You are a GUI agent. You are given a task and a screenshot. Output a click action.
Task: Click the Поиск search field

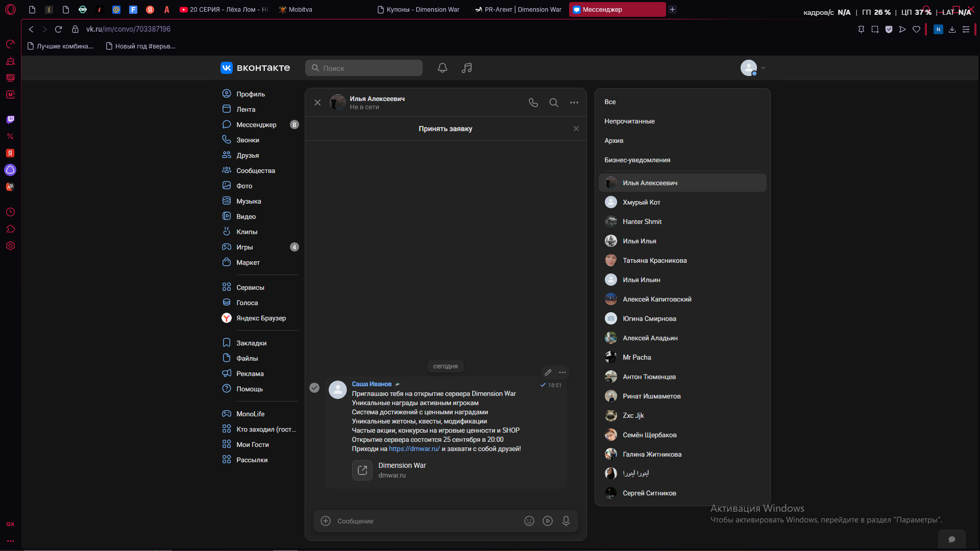point(364,68)
